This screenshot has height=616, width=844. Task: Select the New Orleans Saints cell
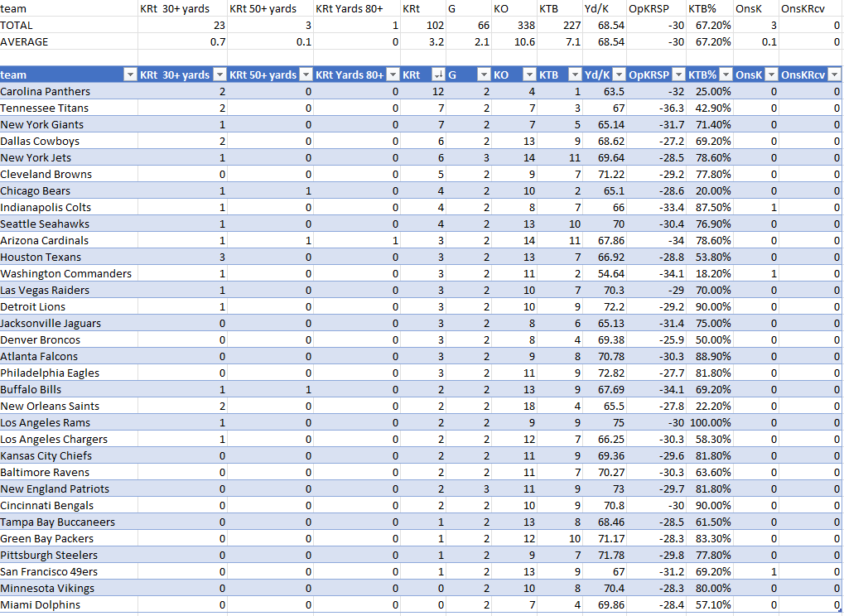(x=69, y=407)
